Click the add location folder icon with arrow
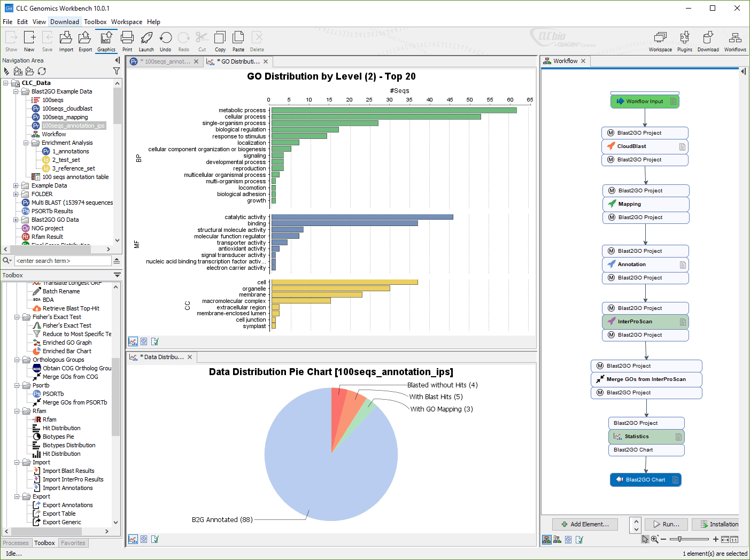The height and width of the screenshot is (560, 750). pyautogui.click(x=18, y=71)
